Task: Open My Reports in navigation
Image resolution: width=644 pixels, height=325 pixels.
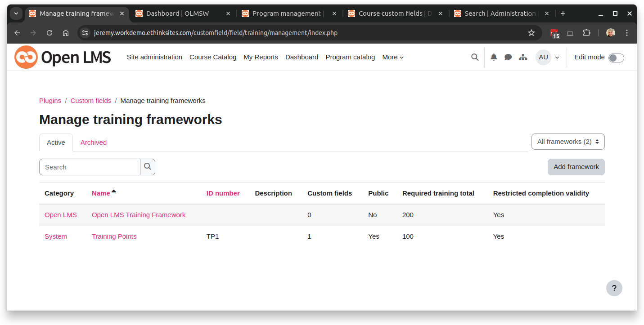Action: click(x=261, y=57)
